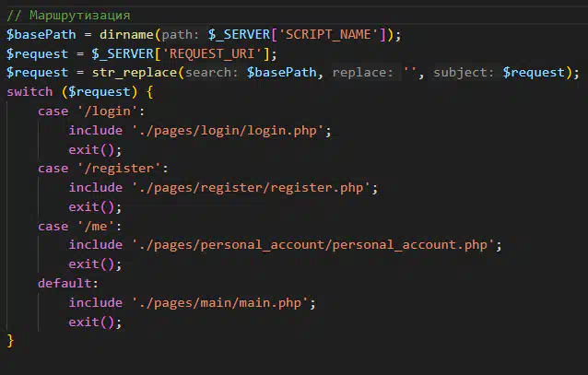
Task: Click the '/register' case string
Action: pos(119,168)
